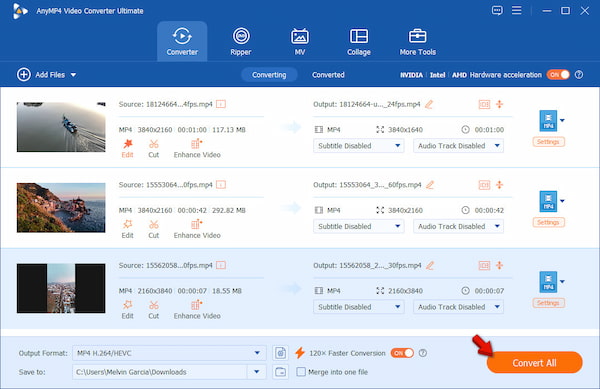
Task: Expand format arrow for 15562058 output
Action: [562, 282]
